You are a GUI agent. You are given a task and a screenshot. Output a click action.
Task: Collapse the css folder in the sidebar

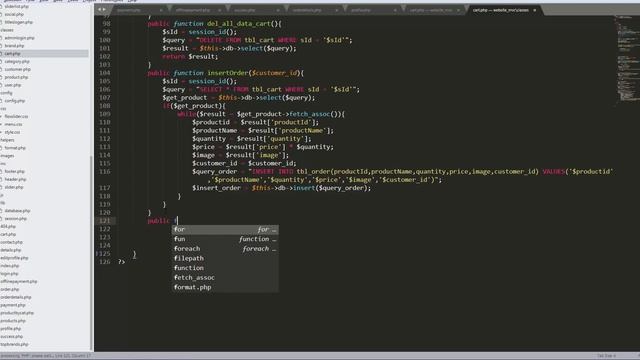point(3,109)
